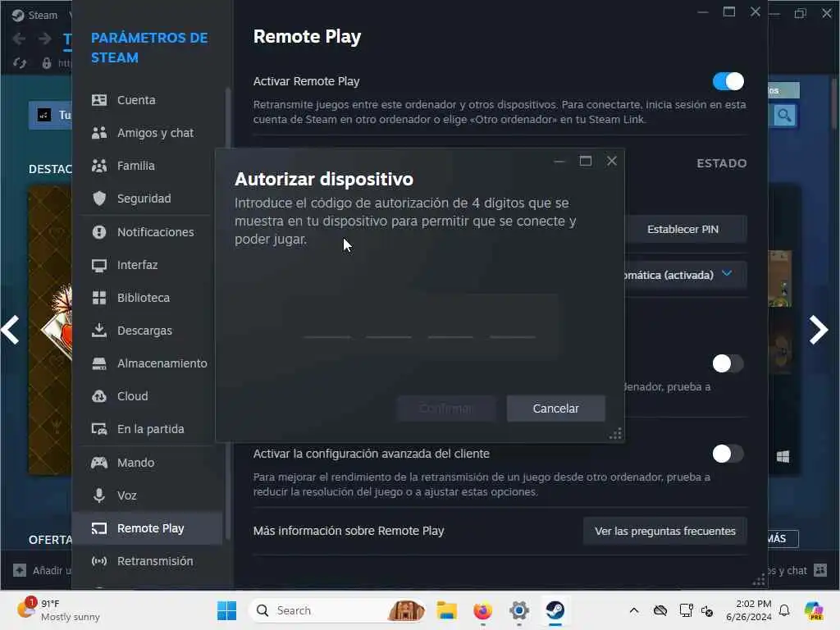Click the Retransmisión broadcast icon

(x=99, y=561)
